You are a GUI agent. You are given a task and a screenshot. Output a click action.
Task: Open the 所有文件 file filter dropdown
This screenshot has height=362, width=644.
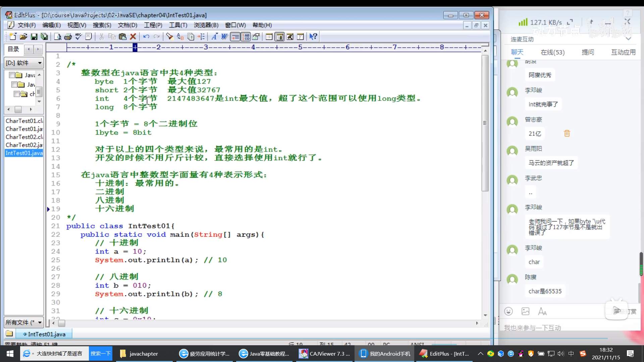[x=40, y=322]
